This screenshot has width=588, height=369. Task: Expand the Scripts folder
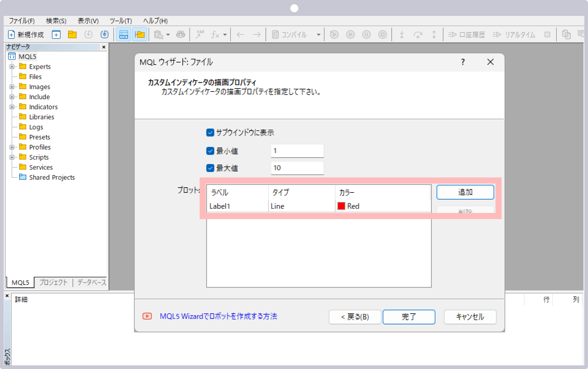[x=12, y=157]
